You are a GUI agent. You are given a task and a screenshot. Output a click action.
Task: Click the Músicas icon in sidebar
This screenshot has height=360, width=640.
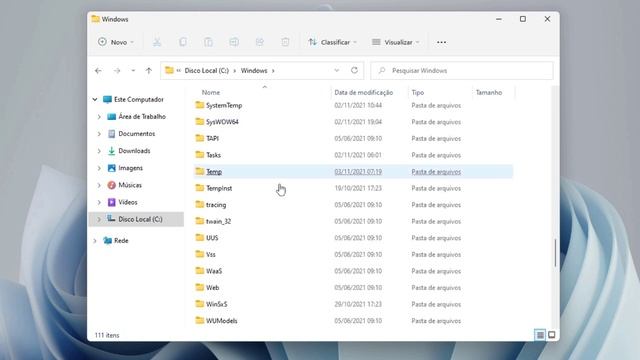click(x=111, y=185)
